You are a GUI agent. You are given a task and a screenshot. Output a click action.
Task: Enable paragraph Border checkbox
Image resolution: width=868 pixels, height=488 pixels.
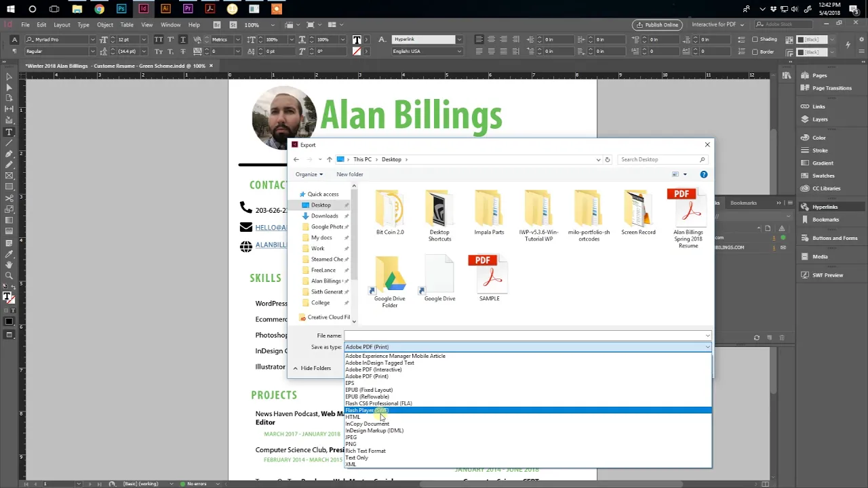[755, 52]
